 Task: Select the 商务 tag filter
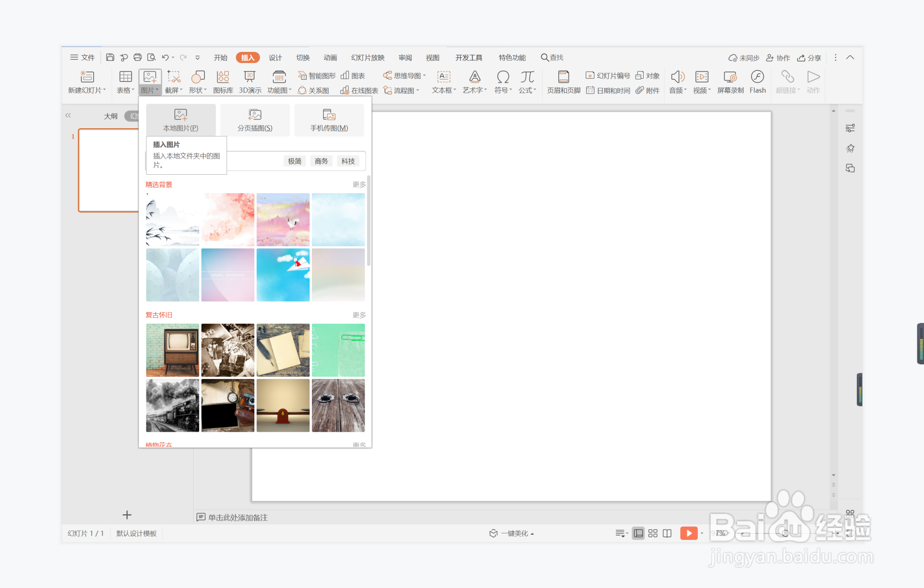(x=321, y=161)
